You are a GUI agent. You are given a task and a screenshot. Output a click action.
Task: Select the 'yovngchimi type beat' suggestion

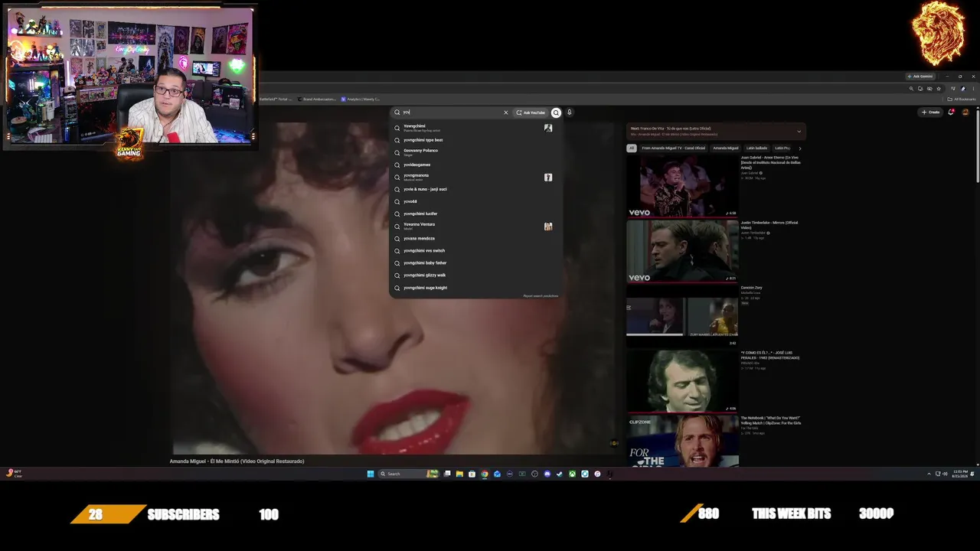pyautogui.click(x=476, y=140)
